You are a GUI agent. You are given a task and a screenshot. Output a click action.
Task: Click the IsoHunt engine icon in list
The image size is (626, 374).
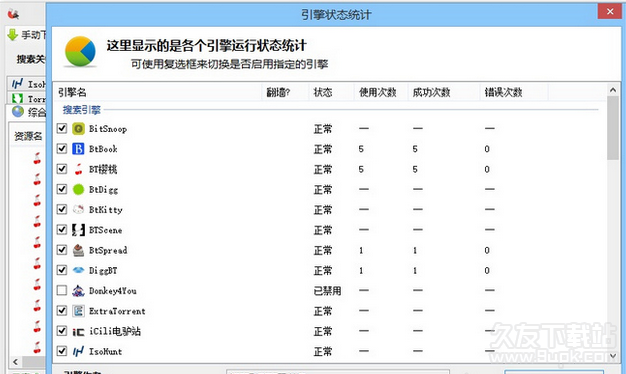pyautogui.click(x=78, y=351)
